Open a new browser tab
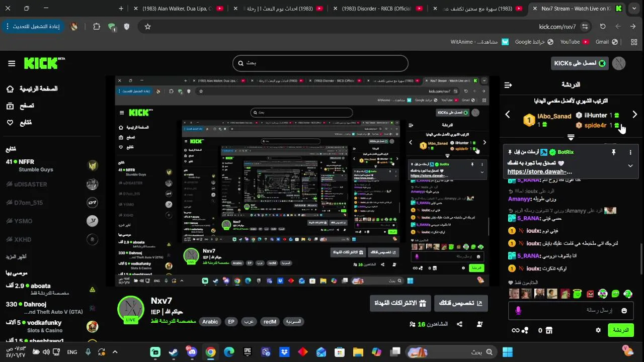This screenshot has width=644, height=362. click(121, 9)
